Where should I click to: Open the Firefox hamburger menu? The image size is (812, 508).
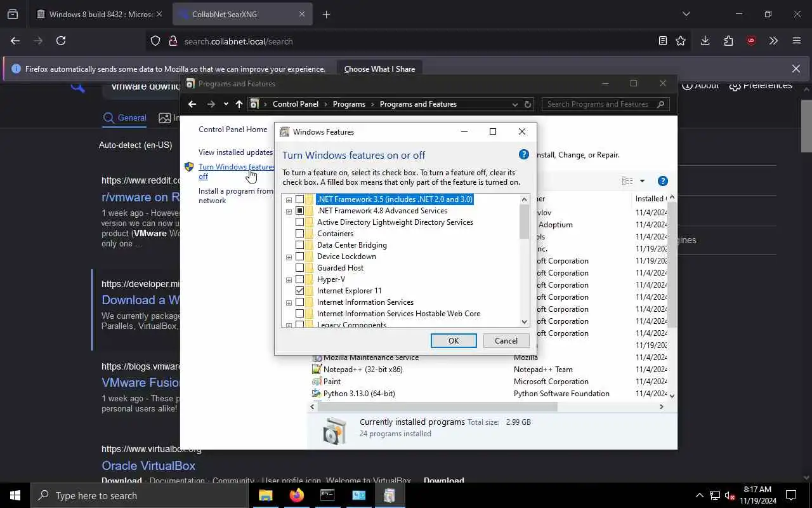pos(797,41)
